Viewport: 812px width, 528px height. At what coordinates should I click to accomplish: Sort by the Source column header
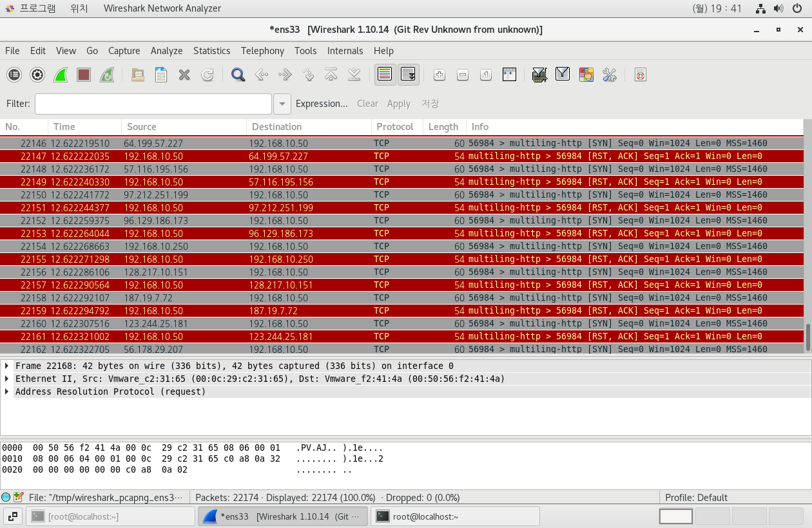click(x=184, y=127)
